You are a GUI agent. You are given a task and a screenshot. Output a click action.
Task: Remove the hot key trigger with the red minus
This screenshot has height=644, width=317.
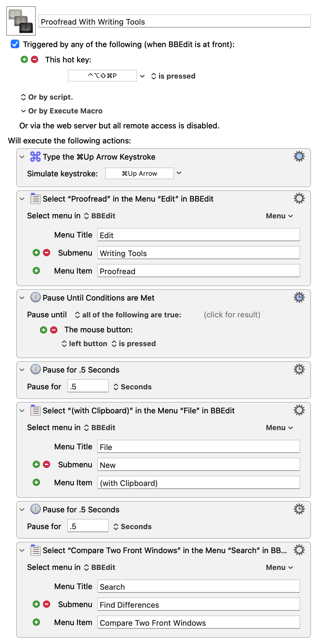[35, 59]
